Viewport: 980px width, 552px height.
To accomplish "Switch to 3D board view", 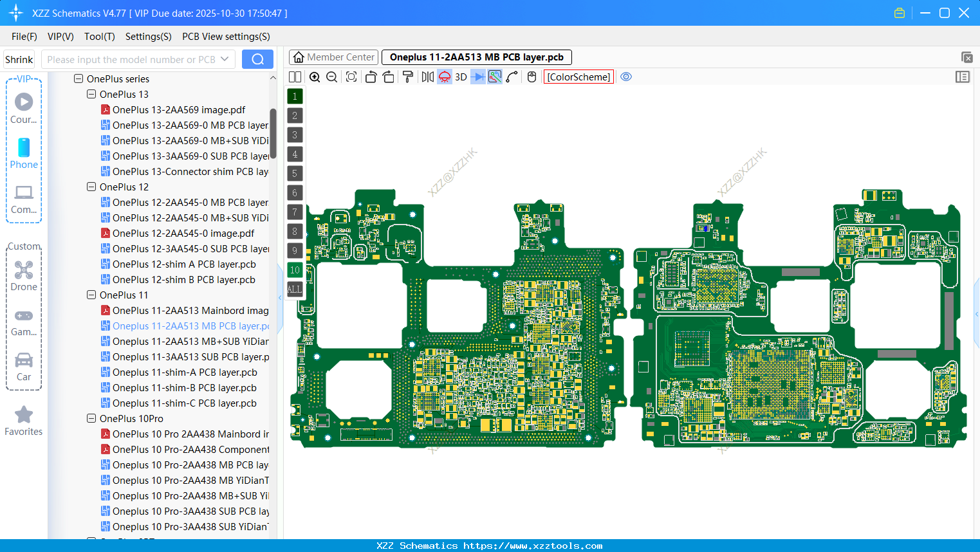I will point(460,77).
